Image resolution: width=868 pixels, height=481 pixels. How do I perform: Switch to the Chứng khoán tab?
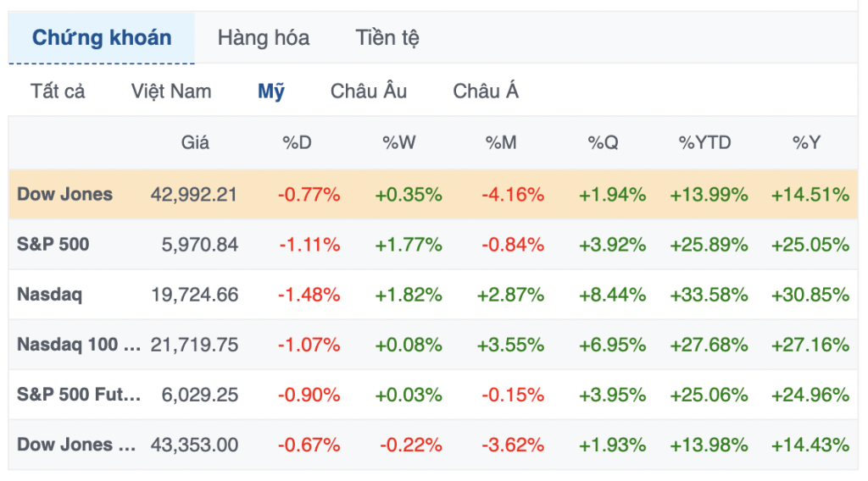coord(102,38)
